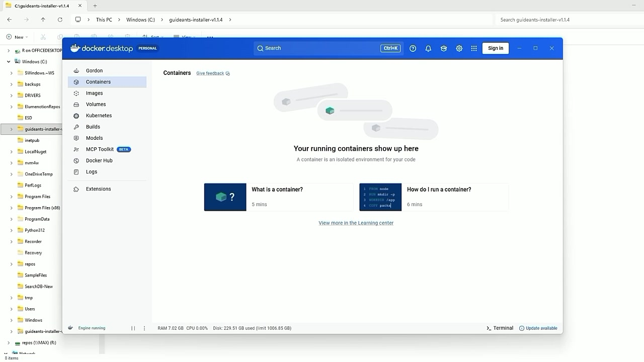This screenshot has width=644, height=362.
Task: Open engine options three-dot menu
Action: tap(144, 328)
